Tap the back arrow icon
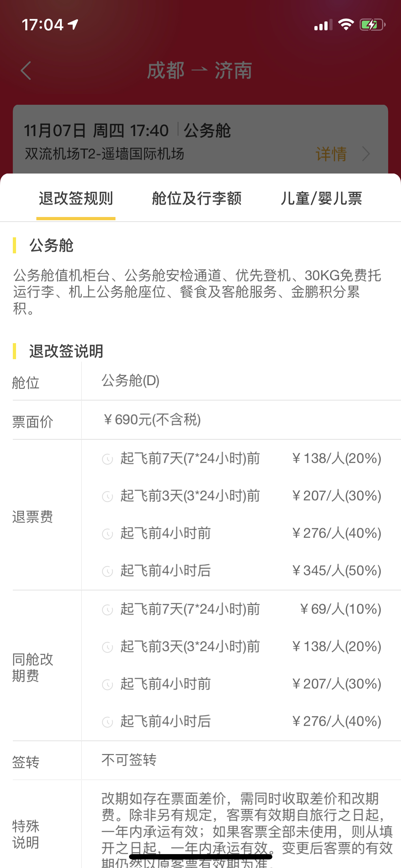Screen dimensions: 401x868 click(x=26, y=71)
